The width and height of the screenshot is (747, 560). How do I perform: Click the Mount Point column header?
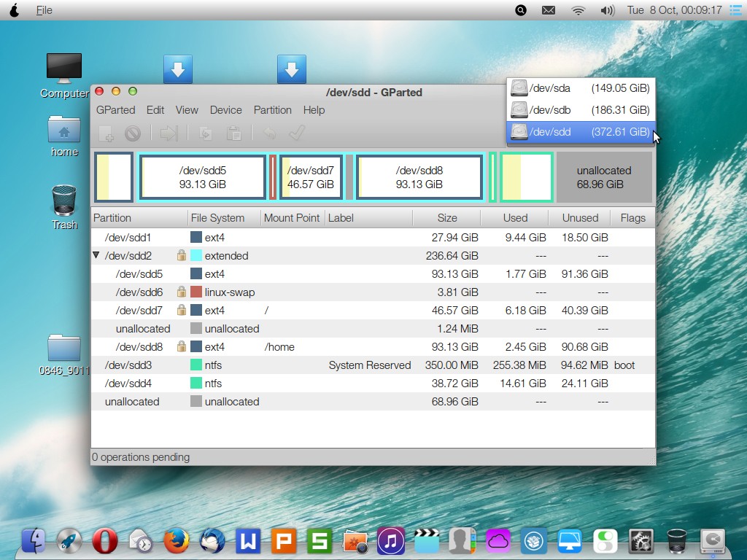(293, 218)
